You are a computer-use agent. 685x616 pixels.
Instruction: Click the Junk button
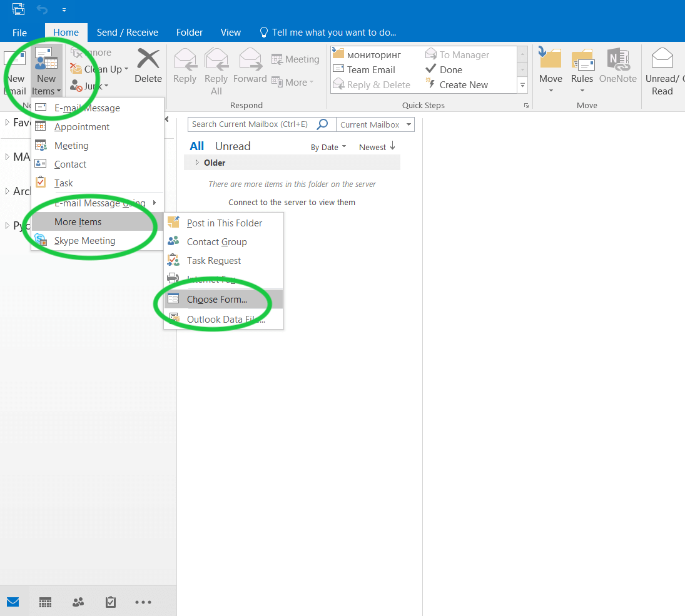click(89, 86)
